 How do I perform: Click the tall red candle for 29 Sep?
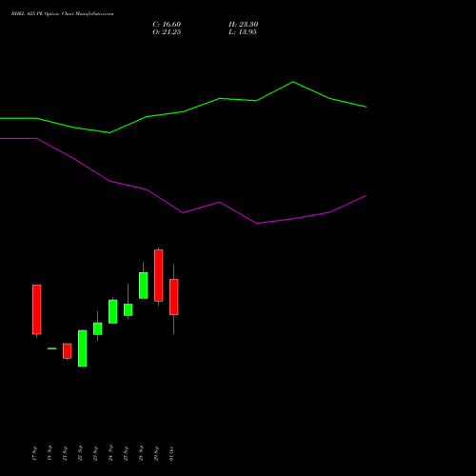click(159, 275)
